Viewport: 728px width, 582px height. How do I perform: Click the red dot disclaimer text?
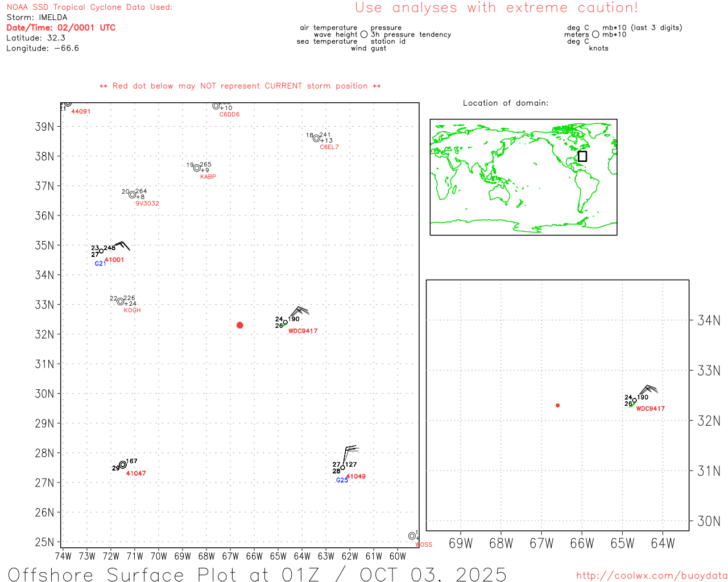(240, 86)
